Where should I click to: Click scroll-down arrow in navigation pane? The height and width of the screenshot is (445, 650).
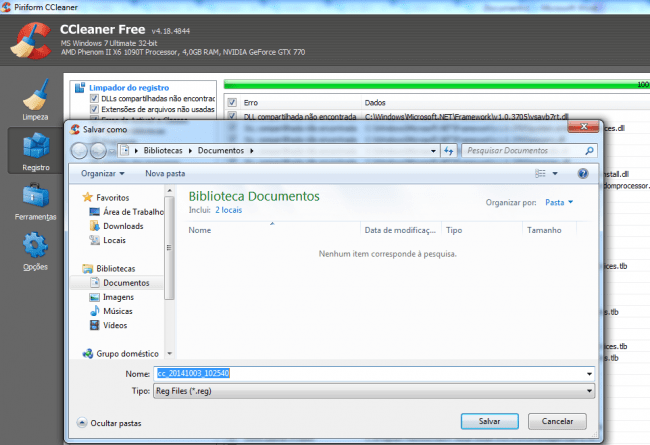169,354
